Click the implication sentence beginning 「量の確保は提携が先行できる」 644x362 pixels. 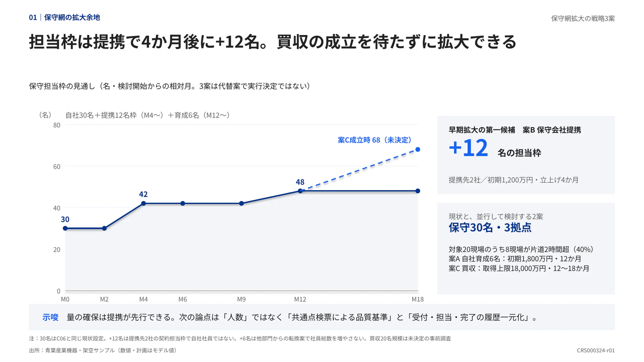(303, 317)
